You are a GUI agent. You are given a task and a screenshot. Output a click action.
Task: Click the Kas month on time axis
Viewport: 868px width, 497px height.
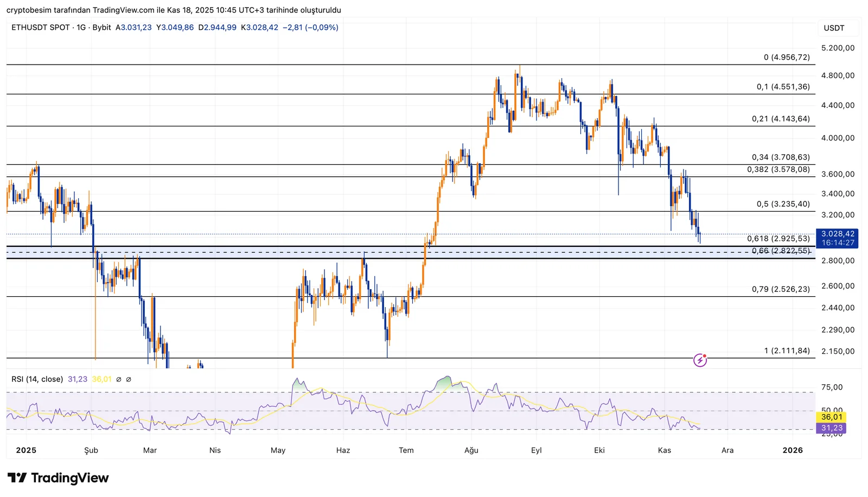664,450
